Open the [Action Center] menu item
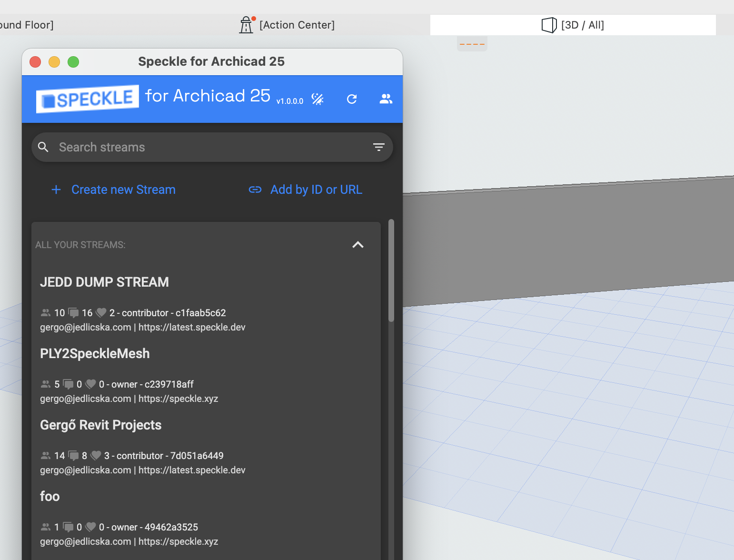 coord(297,25)
